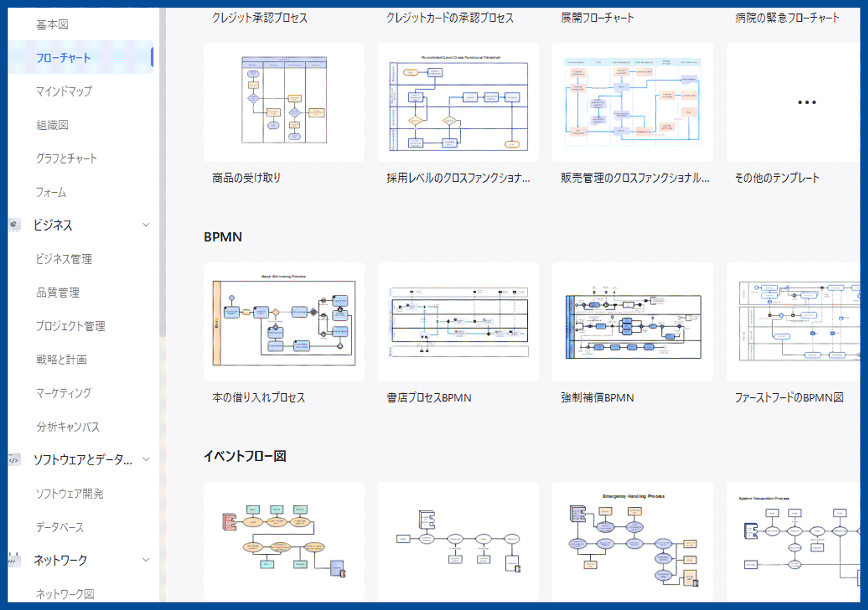Open 本の借り入れプロセス BPMN thumbnail
The width and height of the screenshot is (868, 610).
point(284,322)
